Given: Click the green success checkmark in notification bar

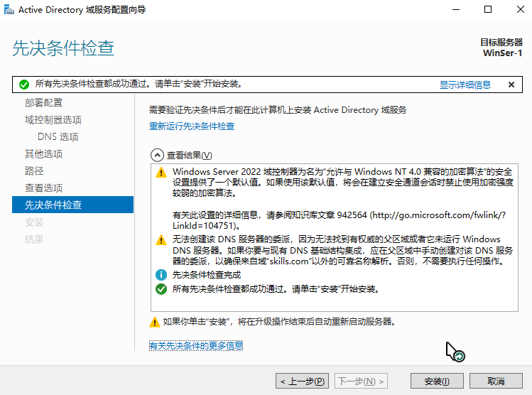Looking at the screenshot, I should coord(24,84).
